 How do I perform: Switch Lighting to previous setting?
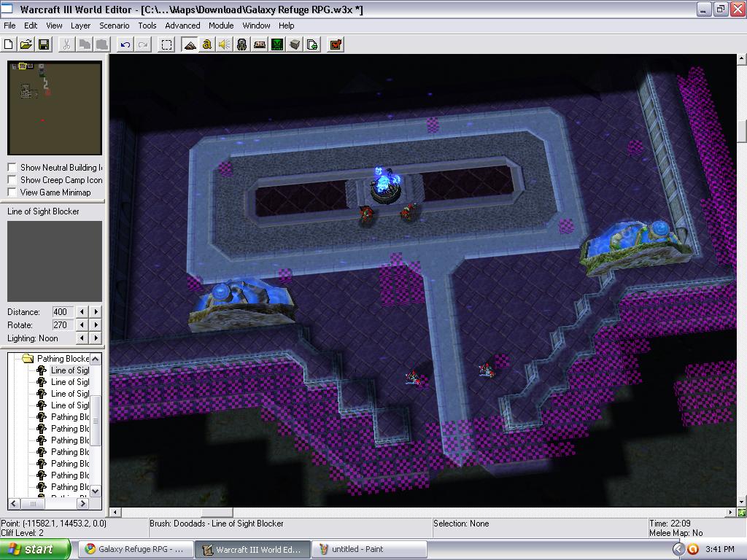(x=82, y=338)
